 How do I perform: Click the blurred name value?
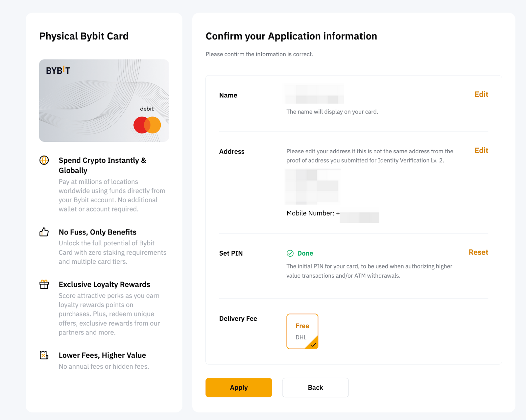tap(314, 94)
